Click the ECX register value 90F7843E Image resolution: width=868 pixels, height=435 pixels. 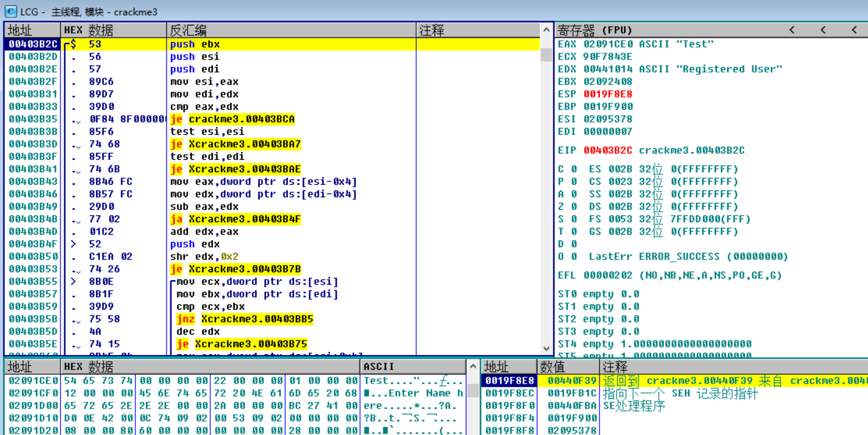(x=608, y=57)
